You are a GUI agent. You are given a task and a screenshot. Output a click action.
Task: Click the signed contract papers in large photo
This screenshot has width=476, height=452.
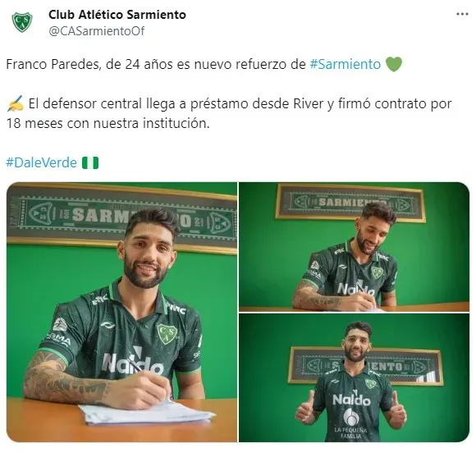pyautogui.click(x=146, y=413)
